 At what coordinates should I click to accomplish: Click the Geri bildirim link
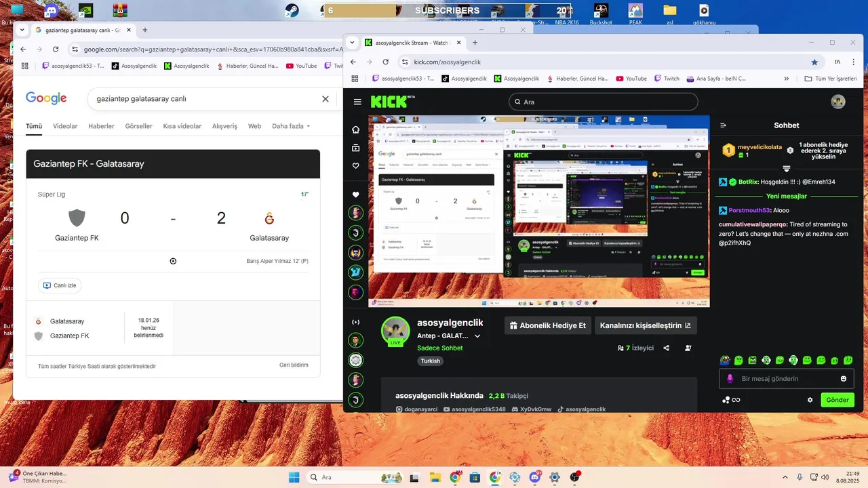(x=294, y=365)
